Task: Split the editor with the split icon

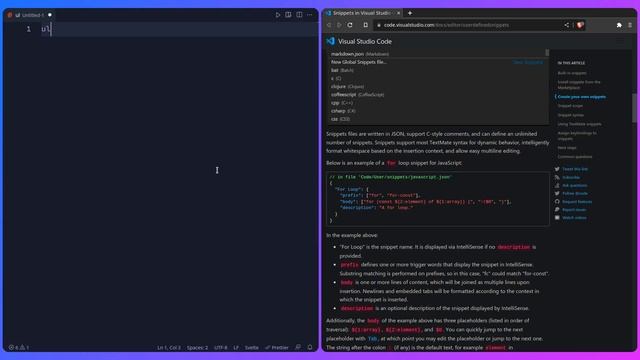Action: (299, 15)
